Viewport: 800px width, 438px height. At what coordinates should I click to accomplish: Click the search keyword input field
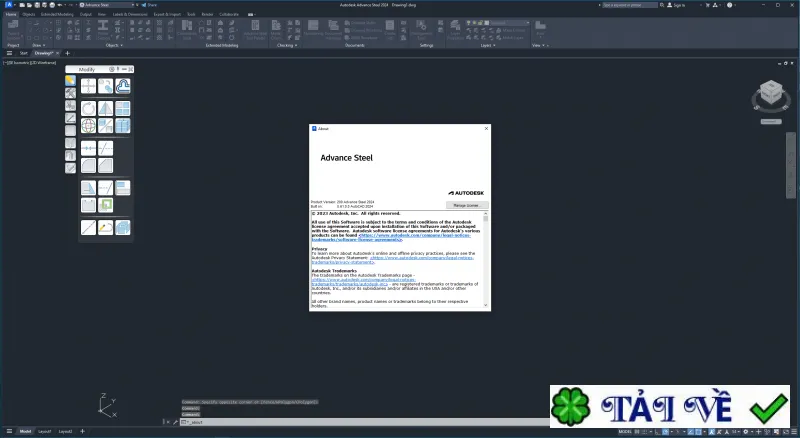click(x=630, y=5)
